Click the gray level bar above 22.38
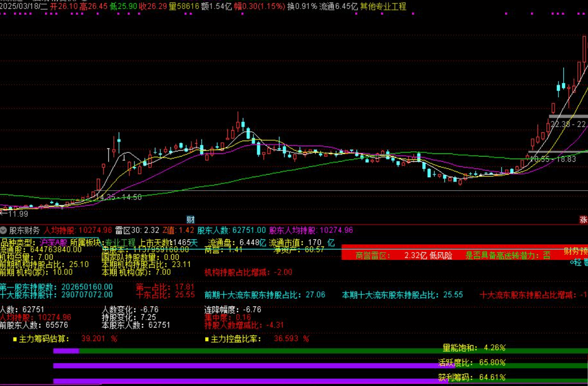This screenshot has width=588, height=386. [x=568, y=117]
